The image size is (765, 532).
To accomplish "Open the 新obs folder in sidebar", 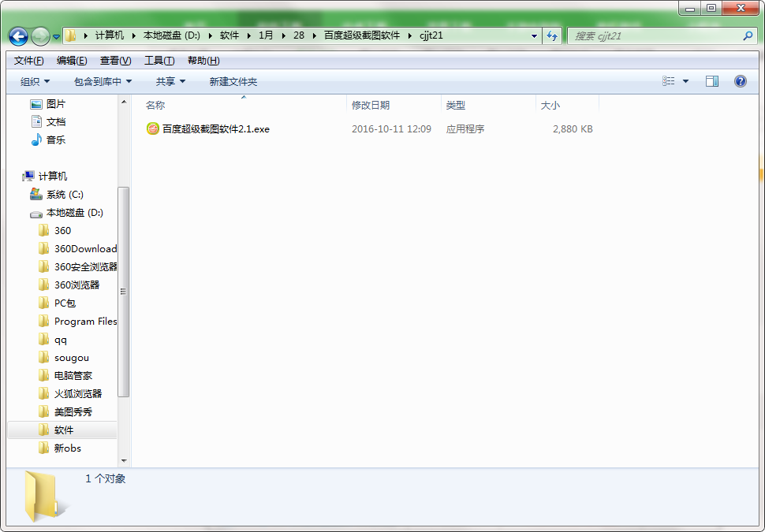I will coord(60,448).
